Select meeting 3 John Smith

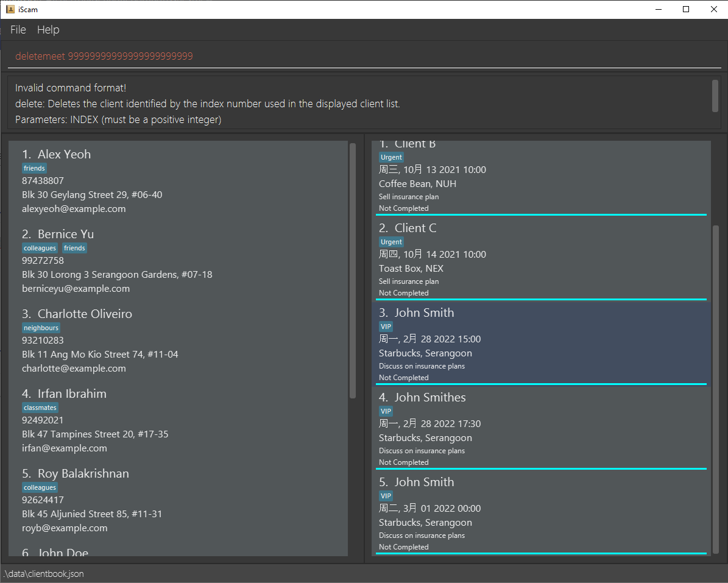pos(542,343)
